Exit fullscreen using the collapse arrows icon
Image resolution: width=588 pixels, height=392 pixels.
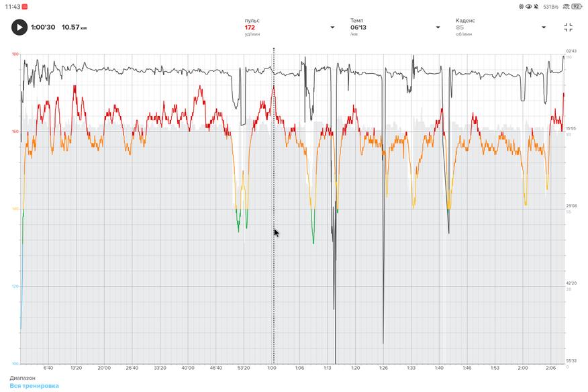[x=568, y=28]
